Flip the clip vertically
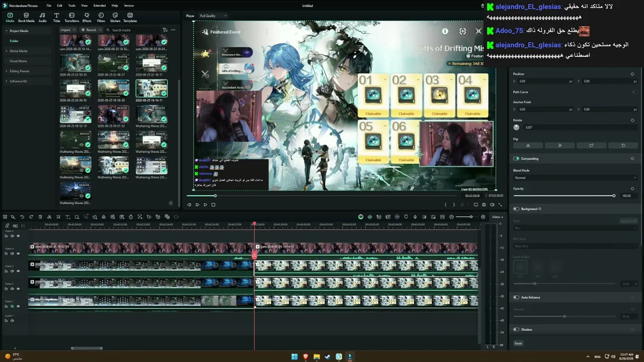The image size is (644, 362). coord(560,145)
